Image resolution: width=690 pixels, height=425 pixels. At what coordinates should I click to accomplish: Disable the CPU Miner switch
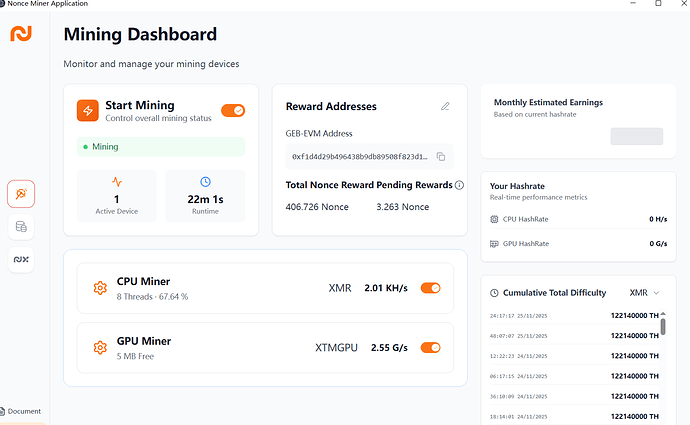pos(430,288)
